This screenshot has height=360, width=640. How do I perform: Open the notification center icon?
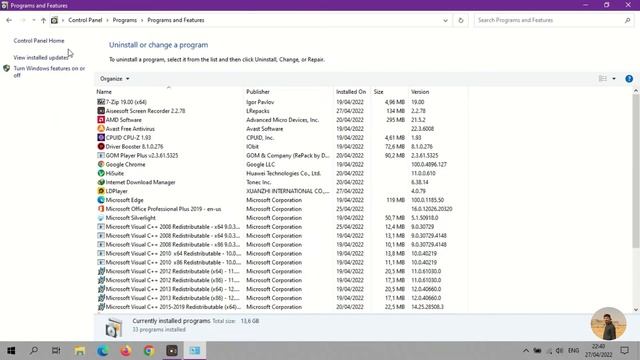(624, 350)
